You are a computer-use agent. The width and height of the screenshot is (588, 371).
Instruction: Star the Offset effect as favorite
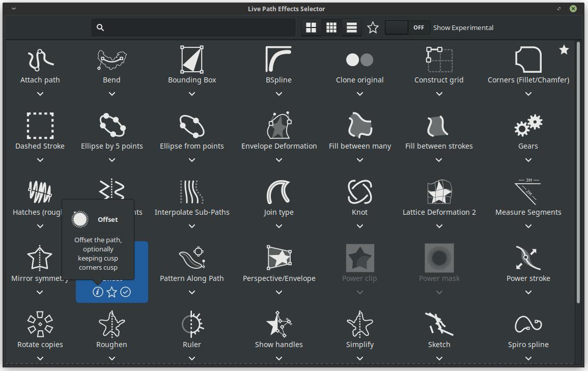pos(111,292)
